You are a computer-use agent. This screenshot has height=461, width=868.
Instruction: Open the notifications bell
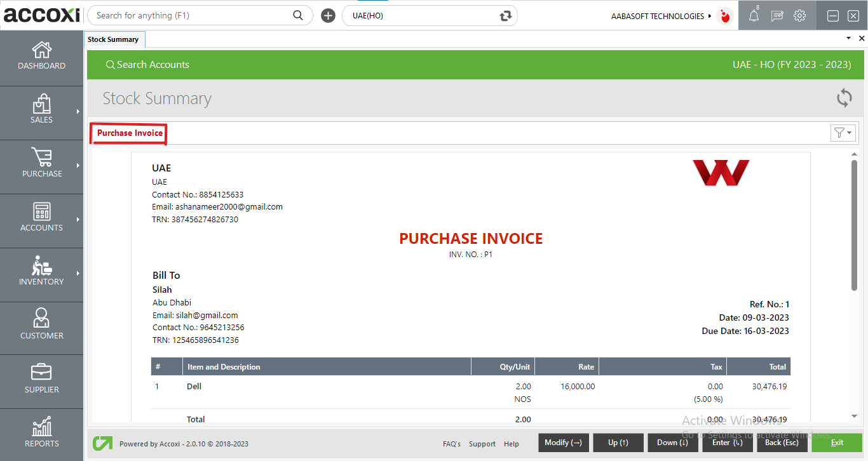click(x=754, y=15)
